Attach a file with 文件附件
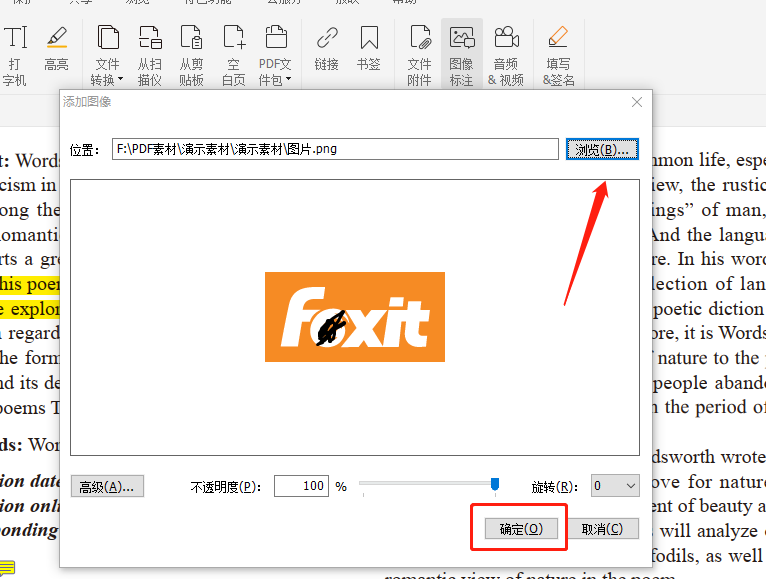 pyautogui.click(x=420, y=55)
